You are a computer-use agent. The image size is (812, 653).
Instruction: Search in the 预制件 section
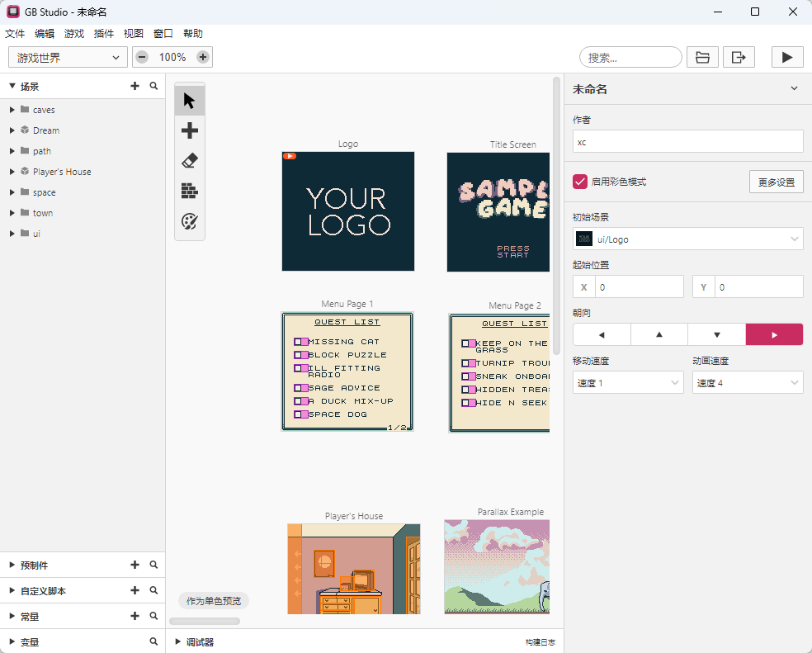(153, 565)
